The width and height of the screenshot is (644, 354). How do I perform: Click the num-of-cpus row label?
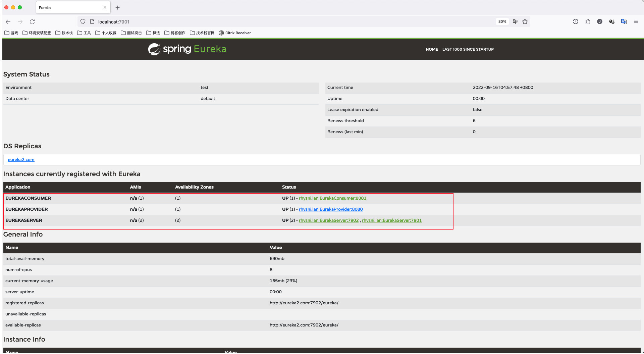[x=18, y=270]
